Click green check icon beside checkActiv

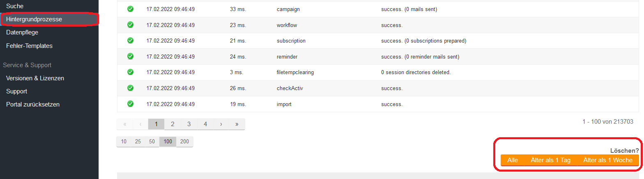coord(131,88)
